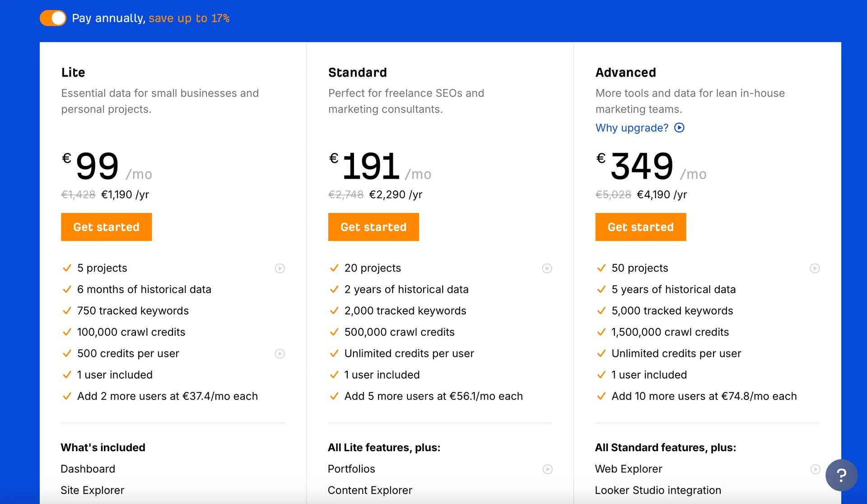Play the Web Explorer feature video icon
The image size is (867, 504).
click(x=815, y=469)
